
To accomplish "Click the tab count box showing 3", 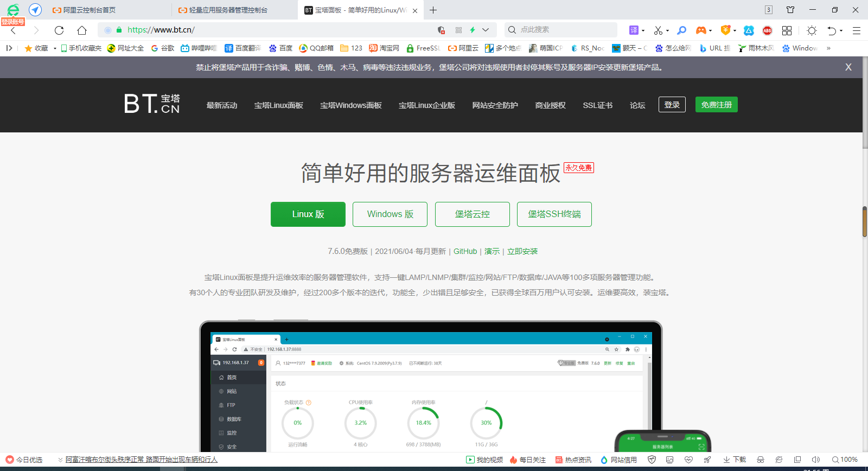I will point(769,10).
